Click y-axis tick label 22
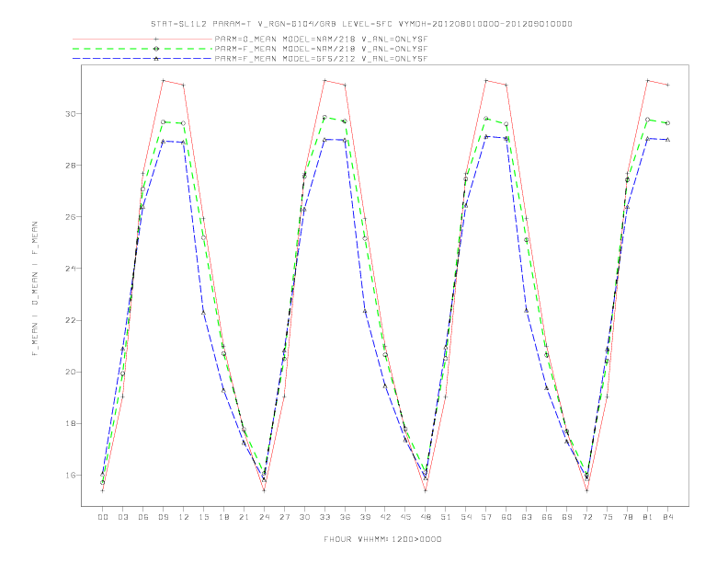The height and width of the screenshot is (563, 728). point(71,320)
